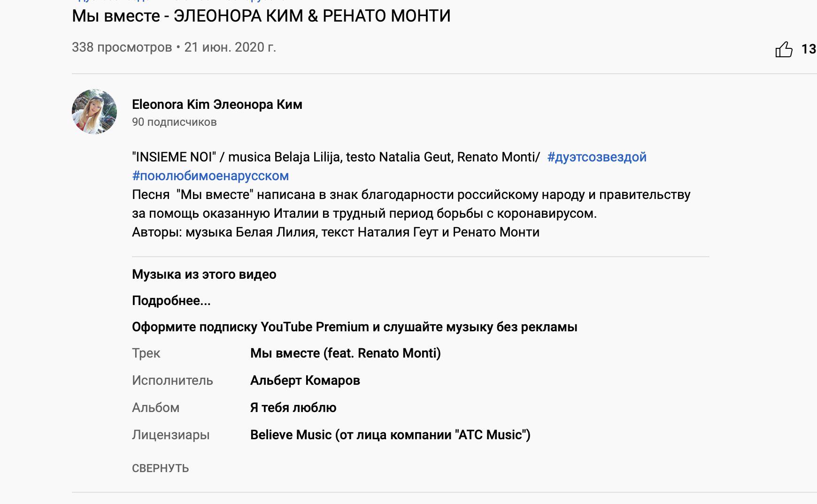Viewport: 817px width, 504px height.
Task: Click the video title Мы вместе
Action: [x=261, y=16]
